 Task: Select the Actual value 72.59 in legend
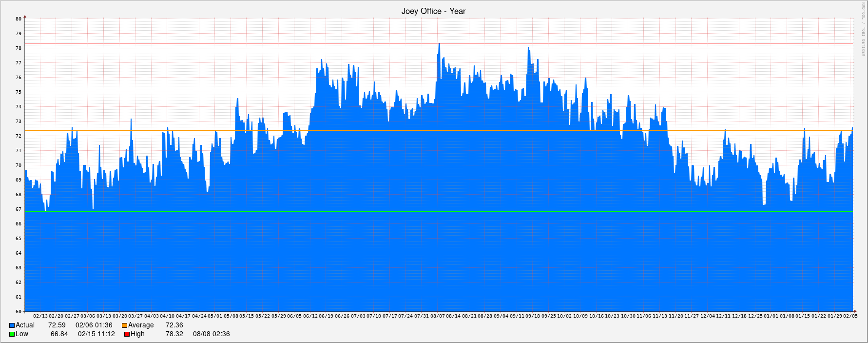[57, 325]
